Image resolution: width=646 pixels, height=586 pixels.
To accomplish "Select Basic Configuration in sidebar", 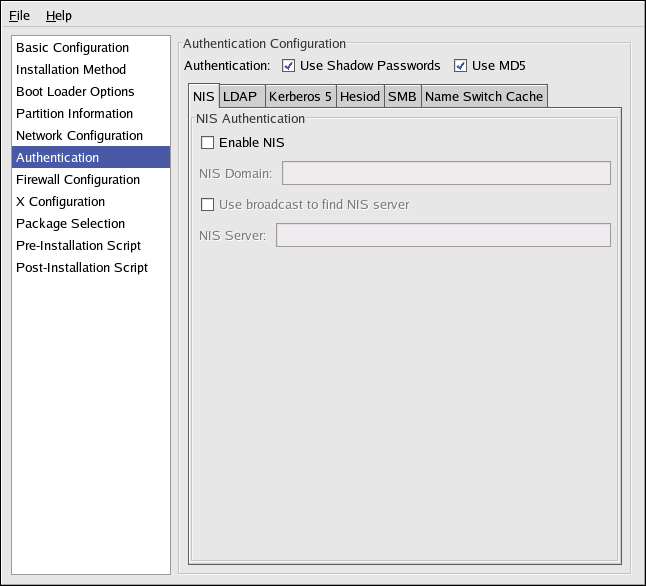I will [72, 48].
